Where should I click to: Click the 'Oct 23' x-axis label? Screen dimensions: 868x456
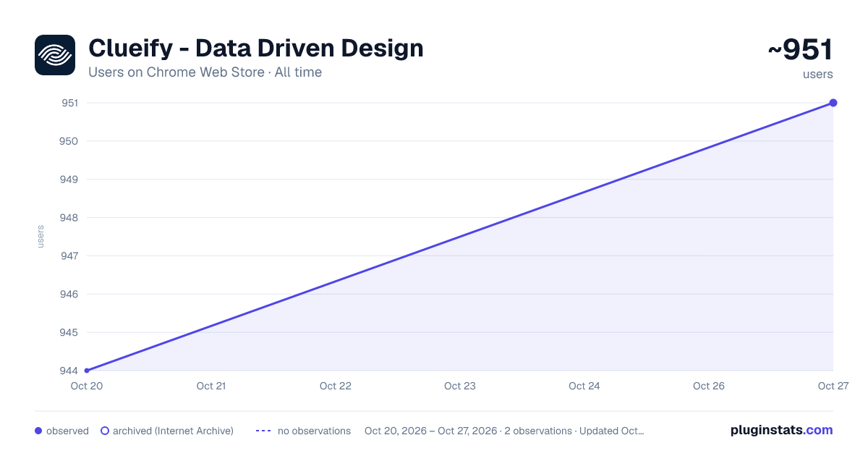click(460, 386)
